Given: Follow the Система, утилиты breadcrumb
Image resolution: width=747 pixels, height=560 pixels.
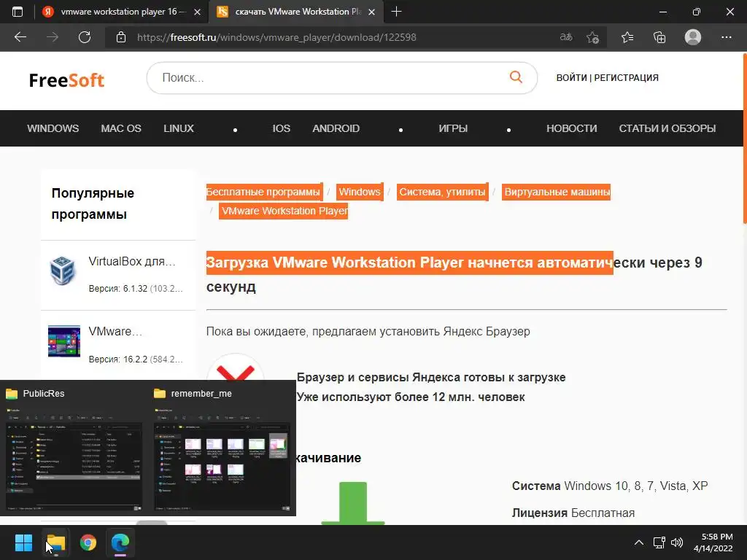Looking at the screenshot, I should click(x=442, y=192).
